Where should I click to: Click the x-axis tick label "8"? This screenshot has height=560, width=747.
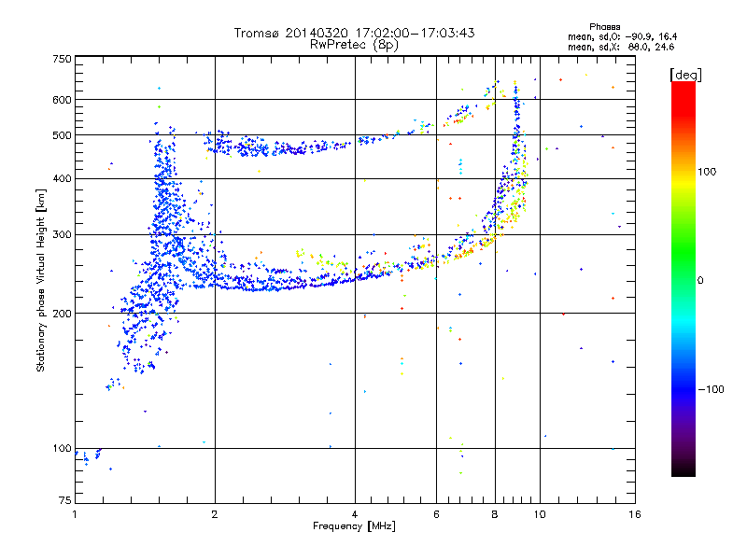(x=495, y=514)
